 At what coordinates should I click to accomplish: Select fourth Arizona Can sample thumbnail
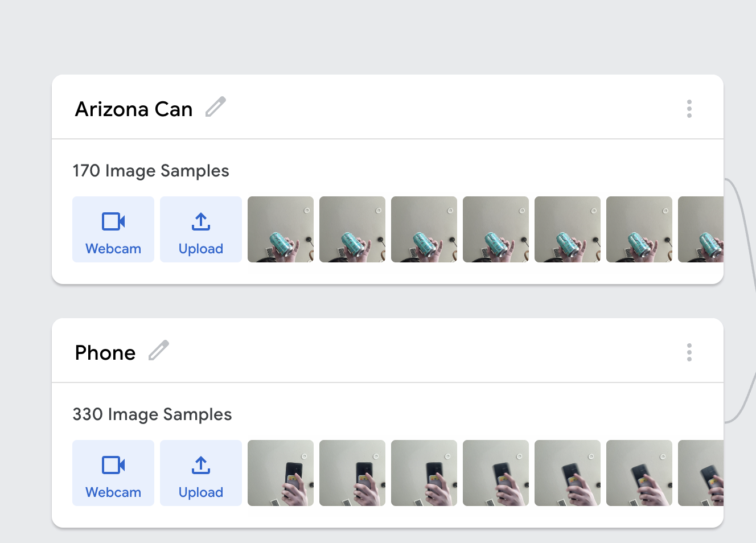coord(496,229)
